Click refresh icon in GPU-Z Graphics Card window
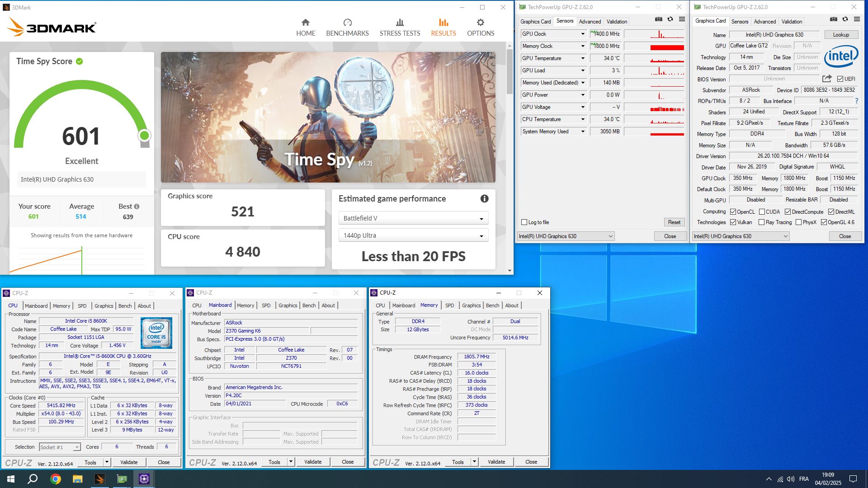 [x=845, y=19]
